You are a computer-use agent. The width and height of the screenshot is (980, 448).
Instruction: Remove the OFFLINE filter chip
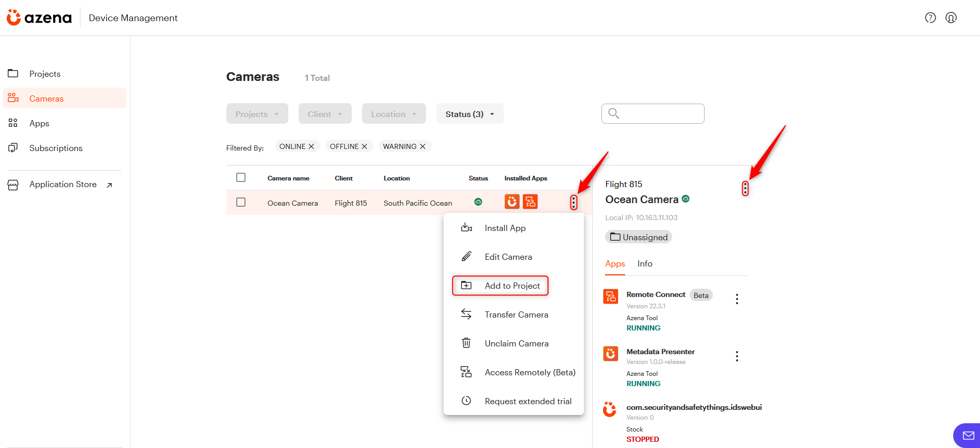(x=364, y=146)
